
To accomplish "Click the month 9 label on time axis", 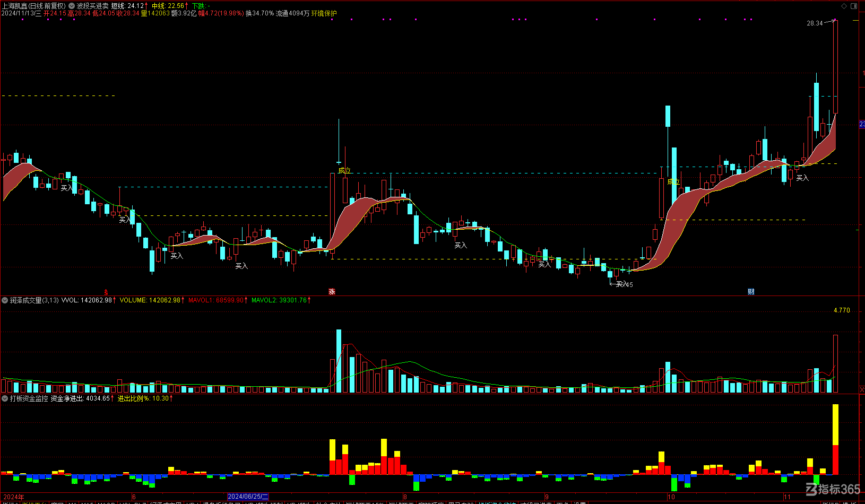I will coord(547,497).
